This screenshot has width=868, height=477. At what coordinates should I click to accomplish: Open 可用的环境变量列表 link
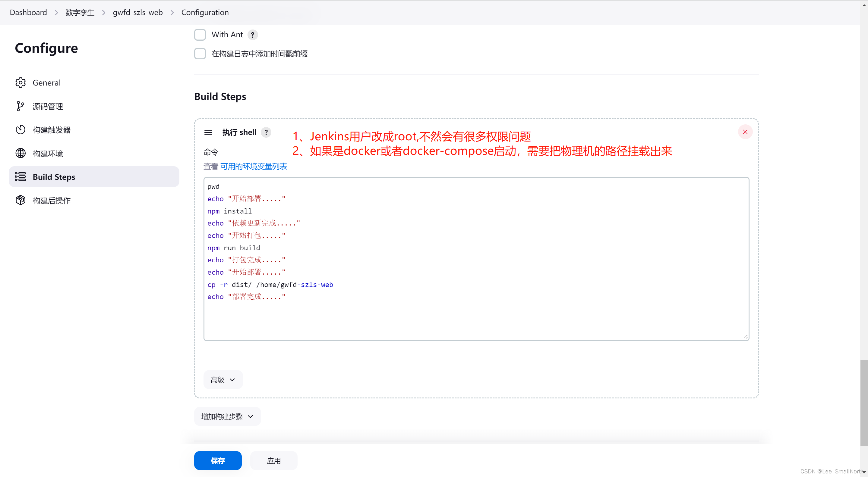pyautogui.click(x=253, y=166)
